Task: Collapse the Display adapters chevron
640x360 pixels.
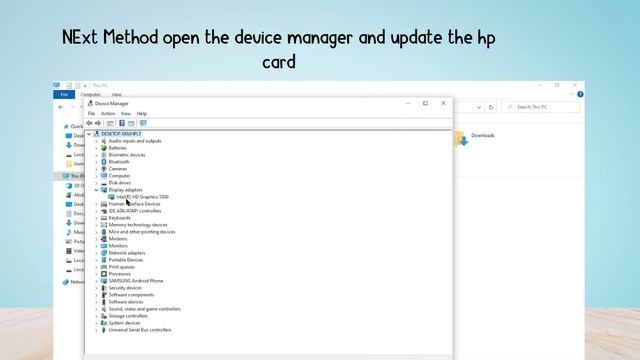Action: (97, 190)
